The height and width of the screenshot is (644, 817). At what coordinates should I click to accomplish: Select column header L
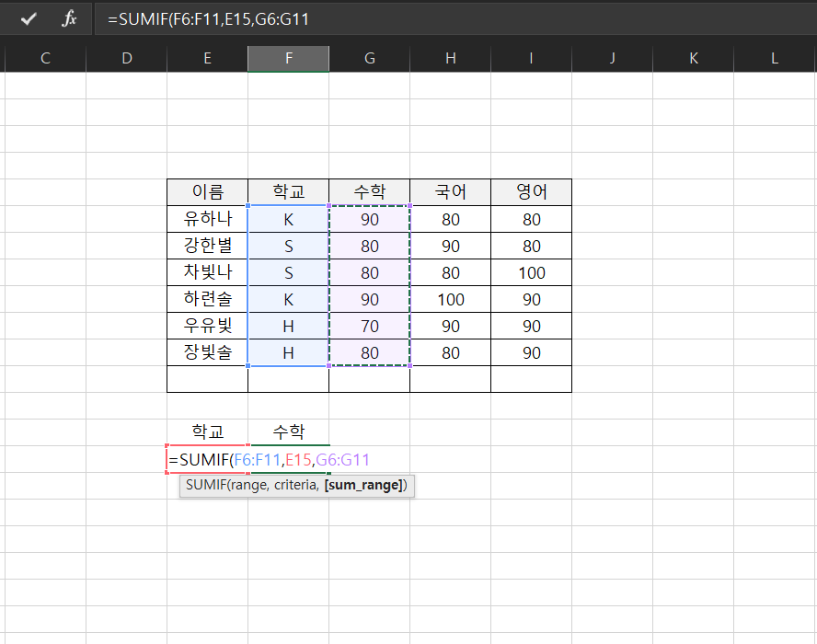773,57
